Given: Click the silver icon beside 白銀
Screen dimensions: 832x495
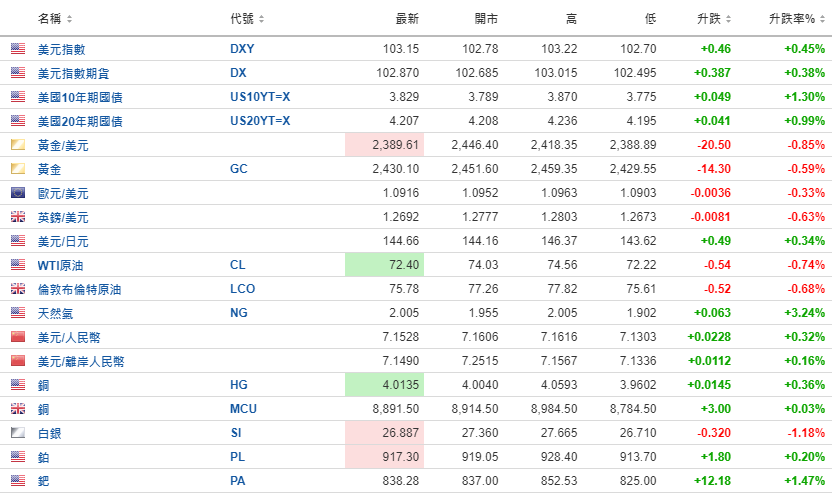Looking at the screenshot, I should 18,433.
